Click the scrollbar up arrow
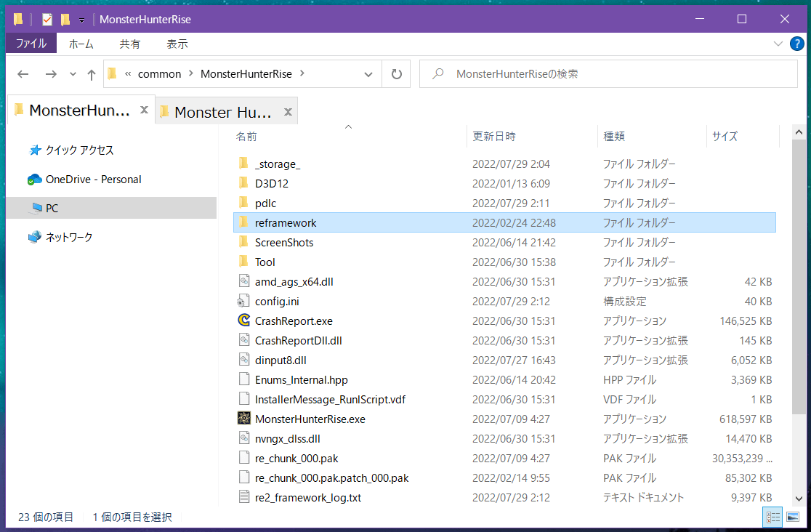 (x=799, y=132)
